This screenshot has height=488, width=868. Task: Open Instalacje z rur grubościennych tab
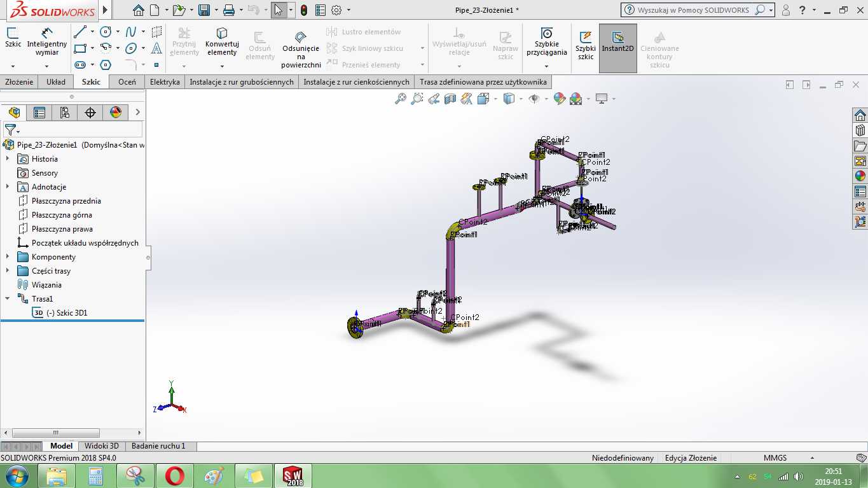tap(242, 82)
